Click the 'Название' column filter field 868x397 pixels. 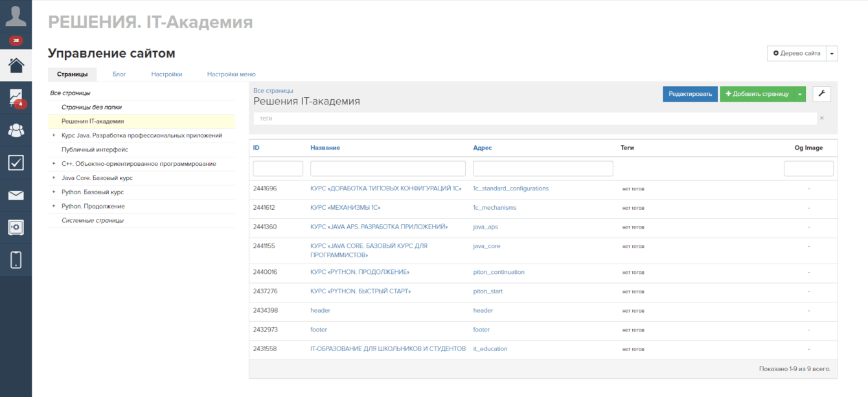click(387, 168)
